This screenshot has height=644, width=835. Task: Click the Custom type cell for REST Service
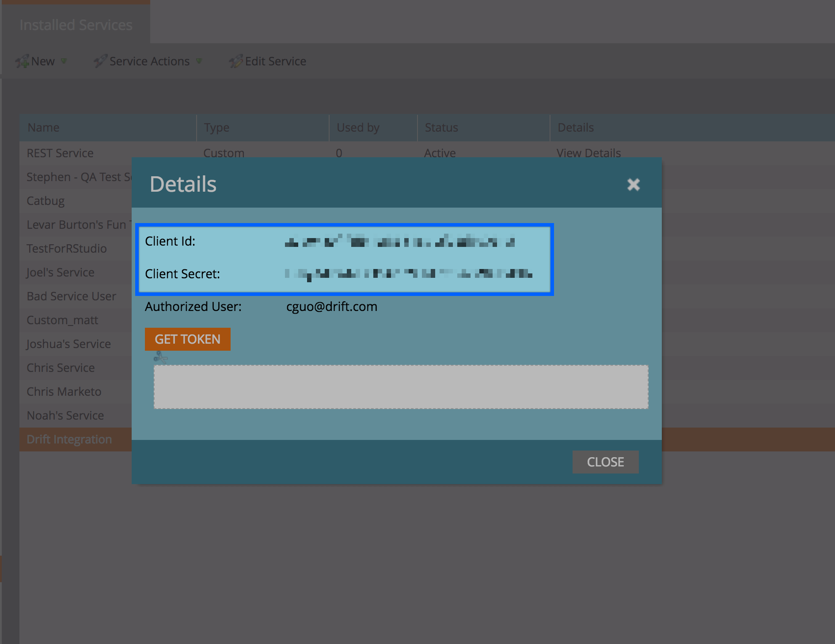224,153
